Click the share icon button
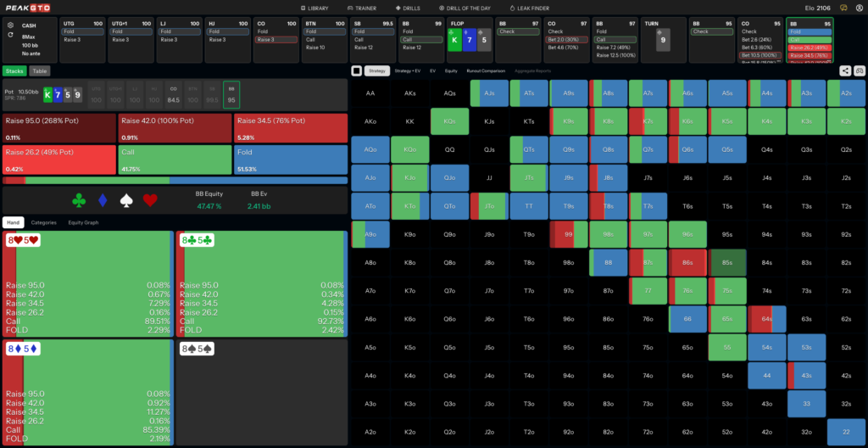 [x=845, y=71]
